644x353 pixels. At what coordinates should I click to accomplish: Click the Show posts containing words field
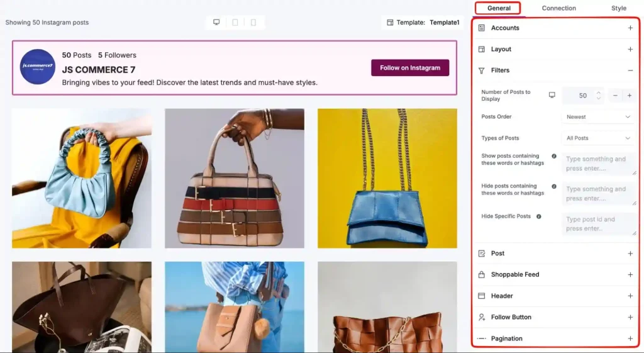599,164
